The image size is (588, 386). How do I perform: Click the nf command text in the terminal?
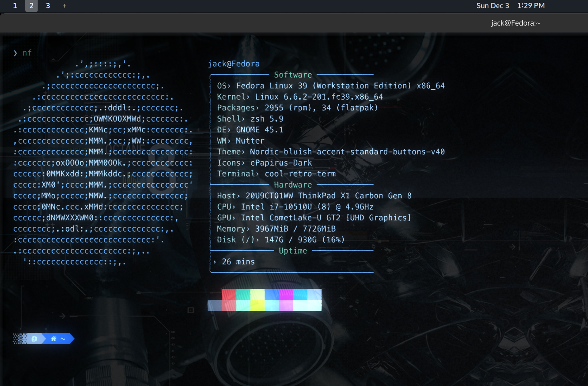pos(27,52)
